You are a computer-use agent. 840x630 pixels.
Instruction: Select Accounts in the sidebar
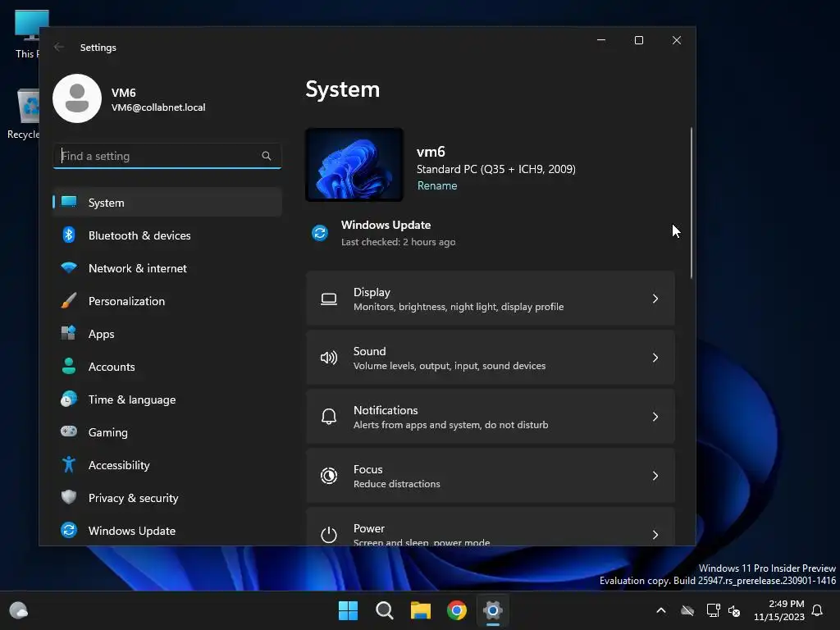pos(167,367)
